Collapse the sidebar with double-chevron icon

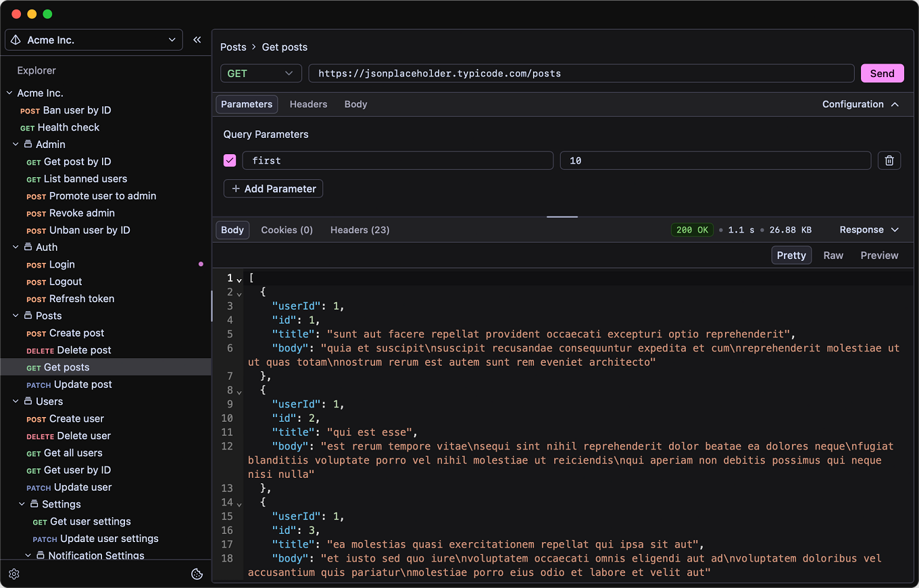(x=197, y=40)
